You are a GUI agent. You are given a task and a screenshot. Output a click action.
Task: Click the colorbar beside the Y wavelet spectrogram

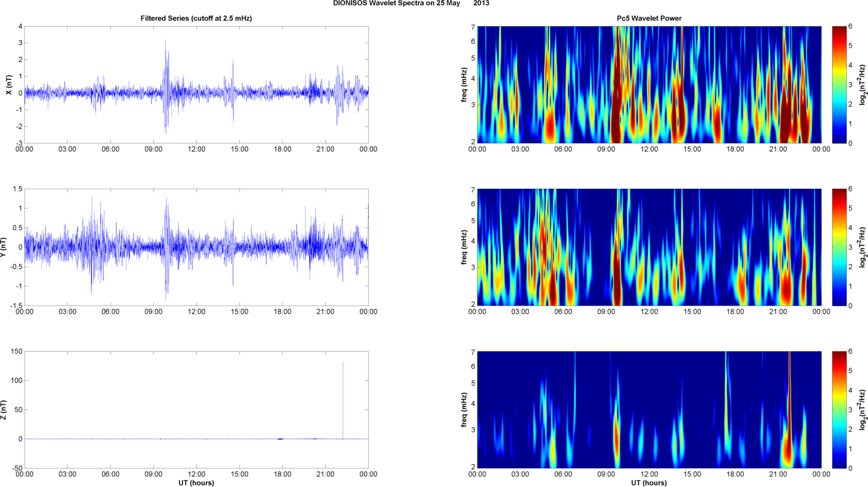[x=839, y=247]
